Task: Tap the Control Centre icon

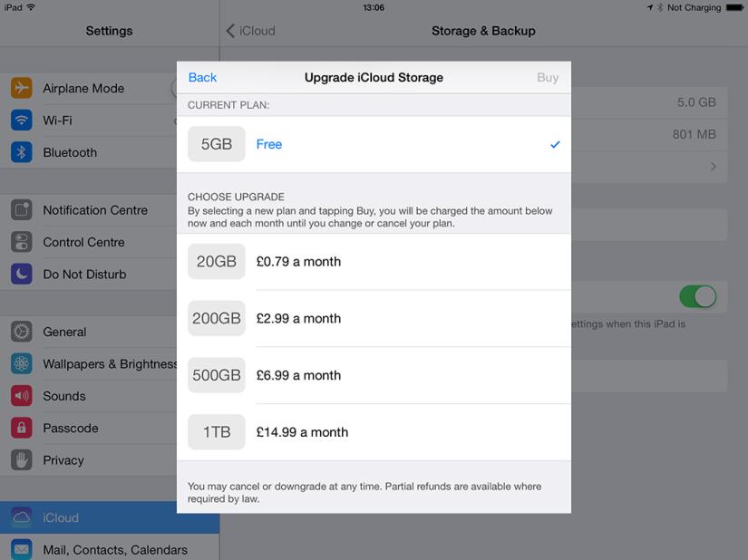Action: point(21,242)
